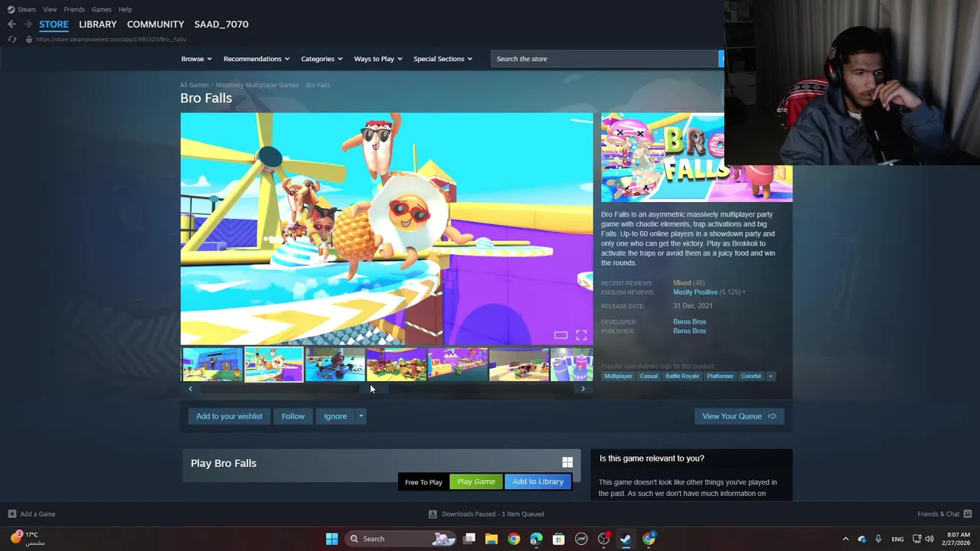Open Friends & Chat
Image resolution: width=980 pixels, height=551 pixels.
(x=945, y=514)
